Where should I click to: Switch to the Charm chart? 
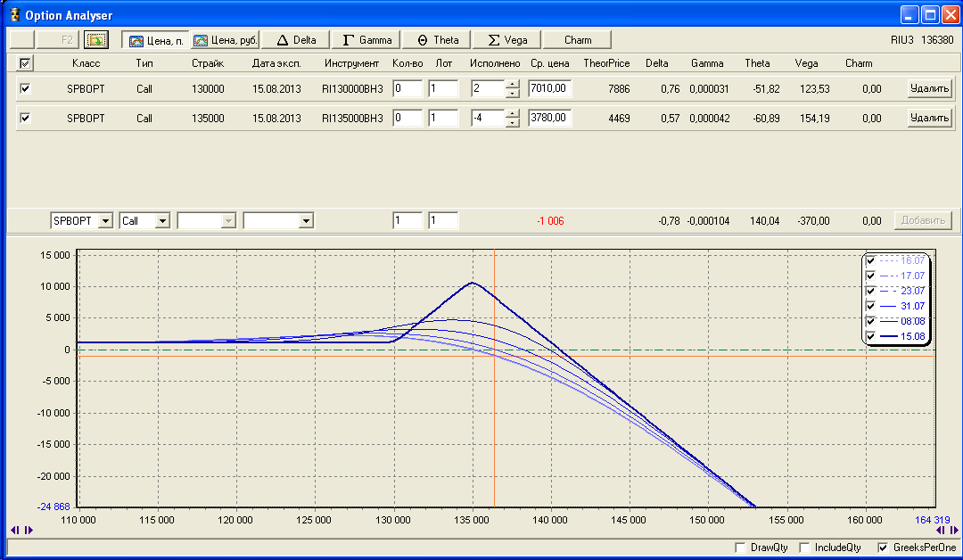point(578,40)
